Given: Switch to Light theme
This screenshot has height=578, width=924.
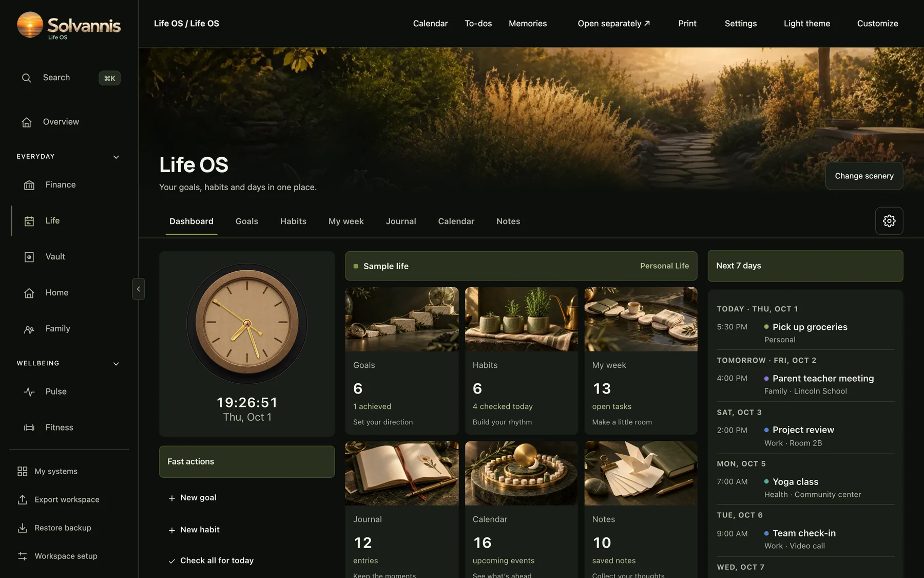Looking at the screenshot, I should point(806,24).
